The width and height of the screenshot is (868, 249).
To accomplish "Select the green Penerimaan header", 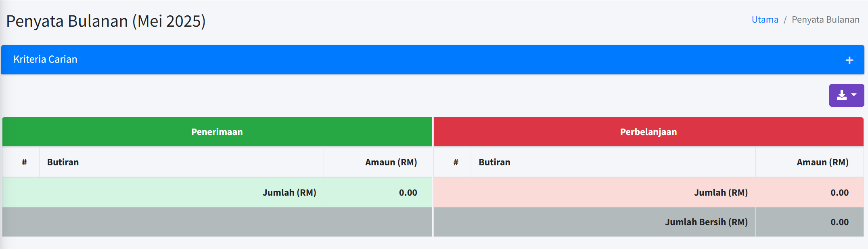I will click(217, 132).
